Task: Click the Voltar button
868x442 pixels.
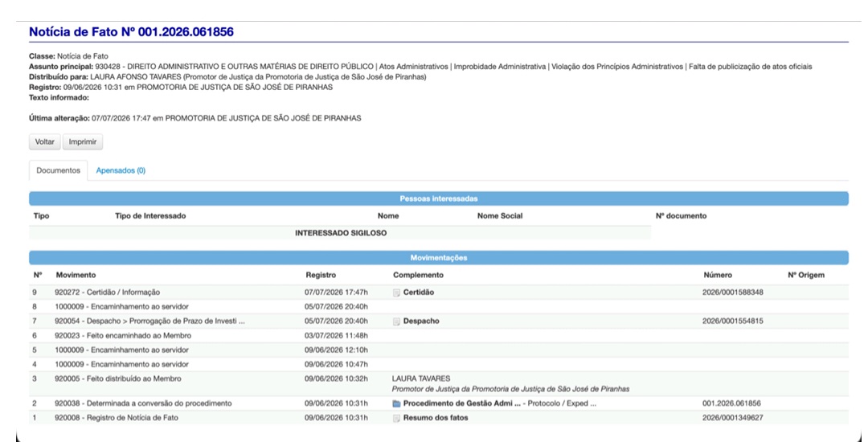Action: point(45,141)
